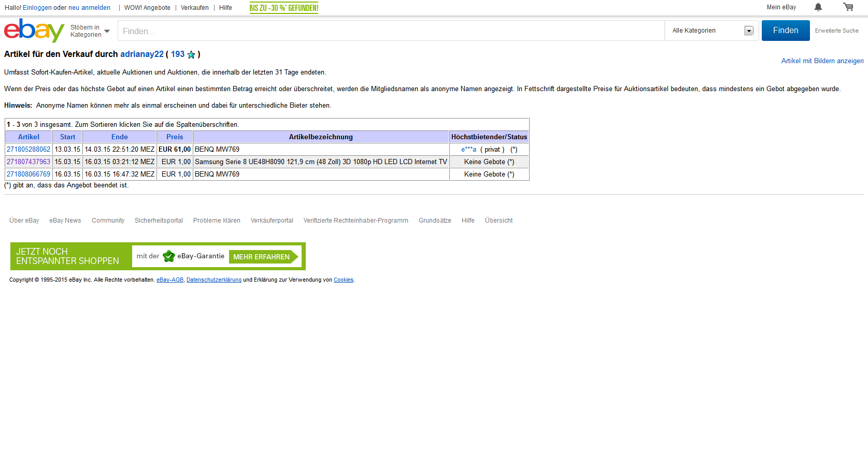868x468 pixels.
Task: Open WOW! Angebote in the top menu
Action: pos(147,8)
